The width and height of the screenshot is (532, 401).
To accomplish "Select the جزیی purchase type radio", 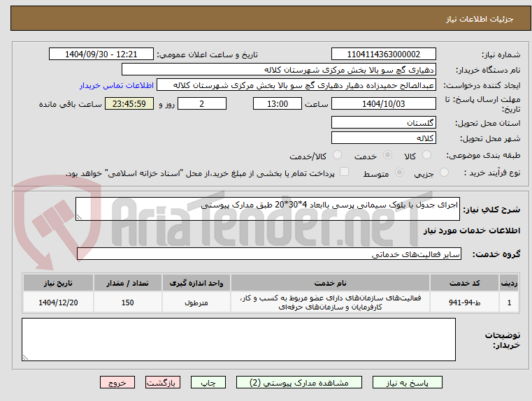I will (444, 173).
